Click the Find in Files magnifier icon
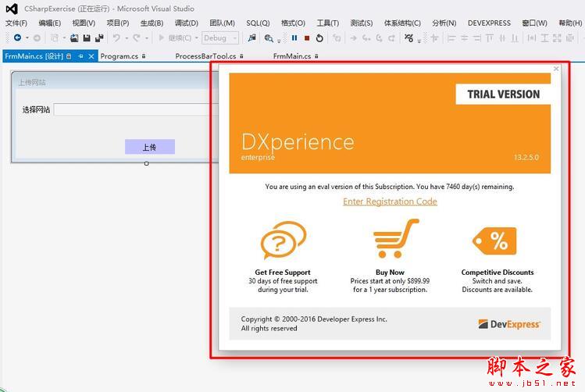Viewport: 585px width, 392px height. click(x=268, y=38)
